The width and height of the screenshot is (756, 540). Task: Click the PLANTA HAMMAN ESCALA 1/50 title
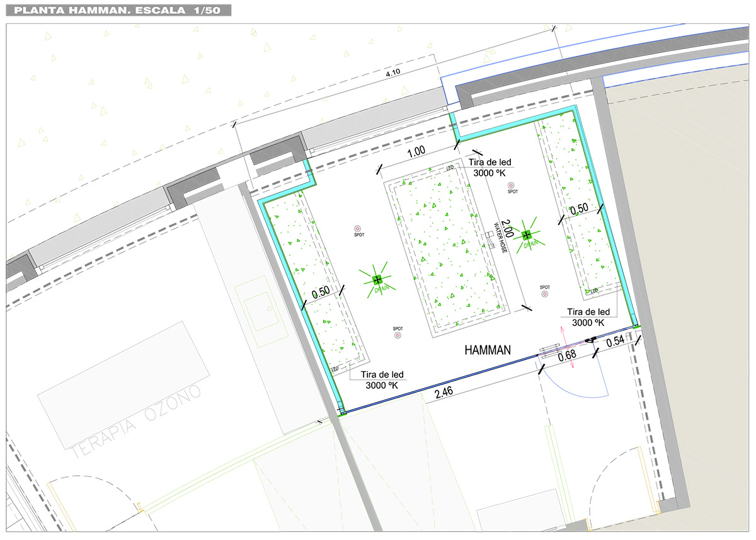pos(117,10)
